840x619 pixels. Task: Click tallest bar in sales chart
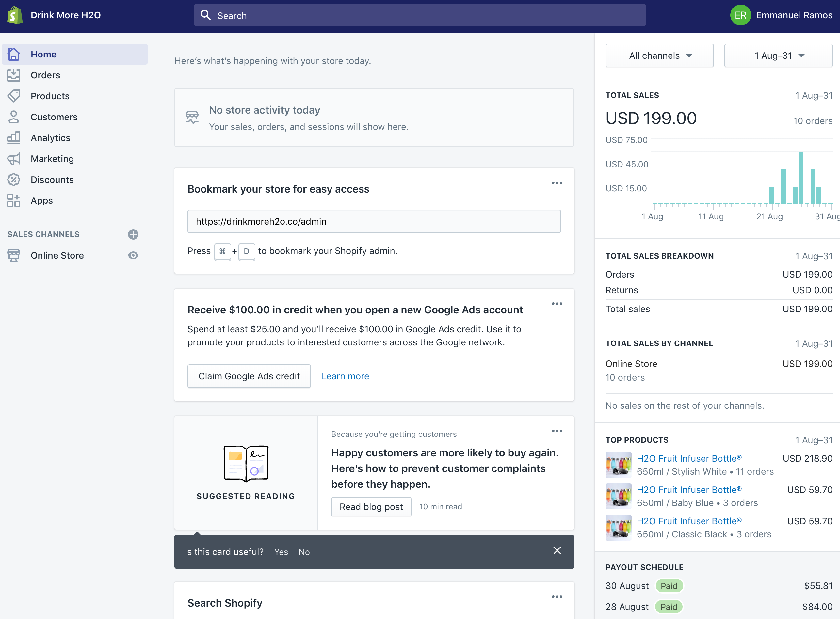coord(800,178)
